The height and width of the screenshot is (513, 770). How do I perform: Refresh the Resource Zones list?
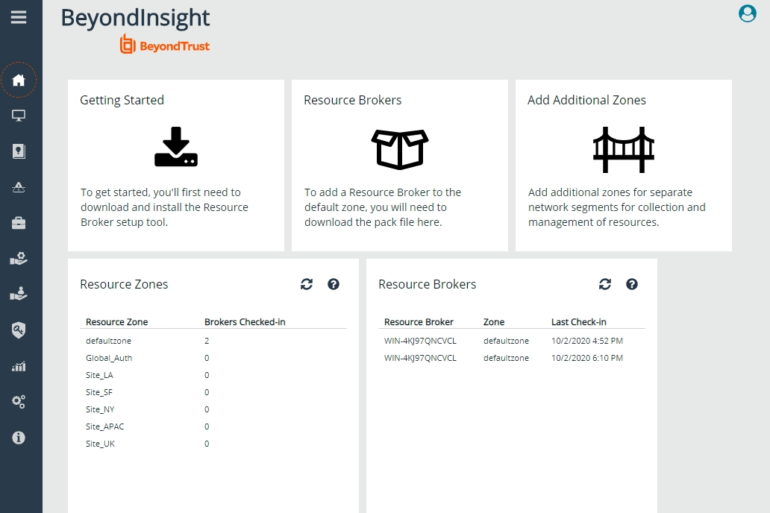(307, 284)
